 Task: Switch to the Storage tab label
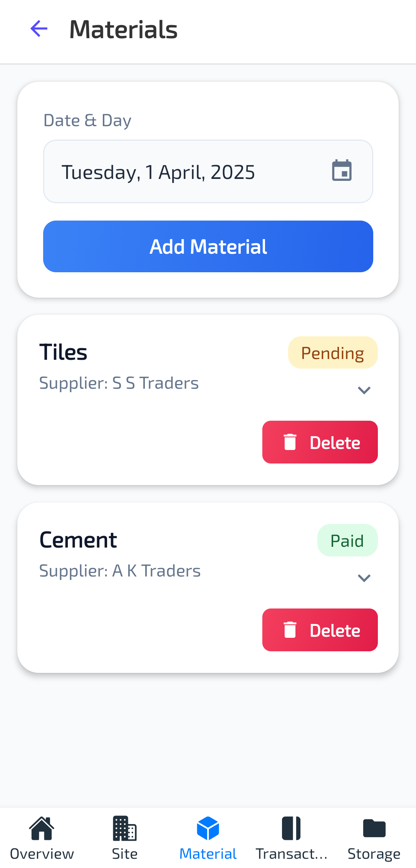click(x=374, y=854)
